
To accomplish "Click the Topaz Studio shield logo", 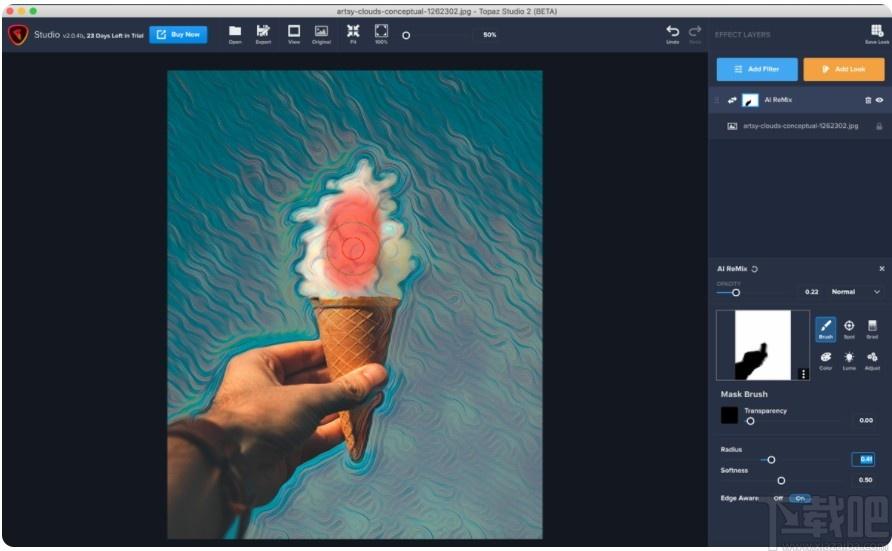I will 18,35.
